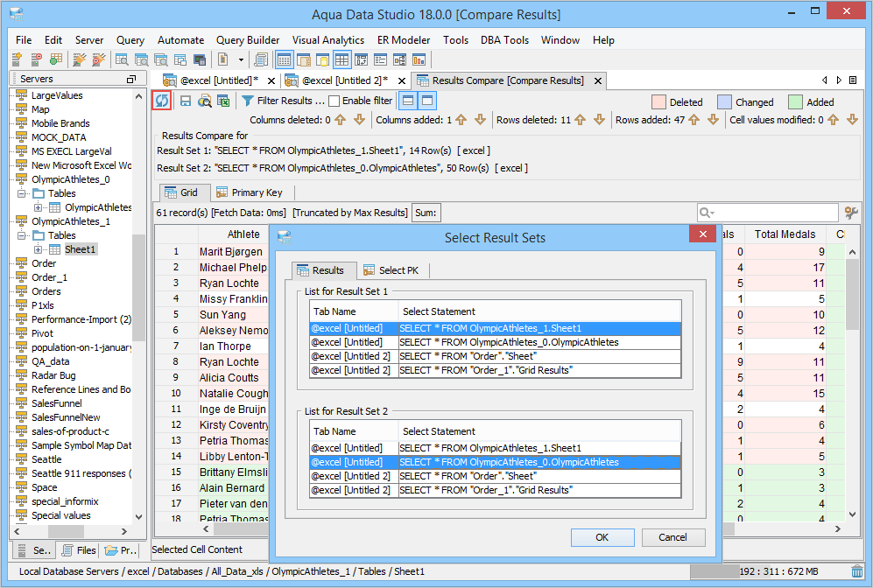Image resolution: width=873 pixels, height=588 pixels.
Task: Collapse the Tables folder under OlympicAthletes_0
Action: 21,193
